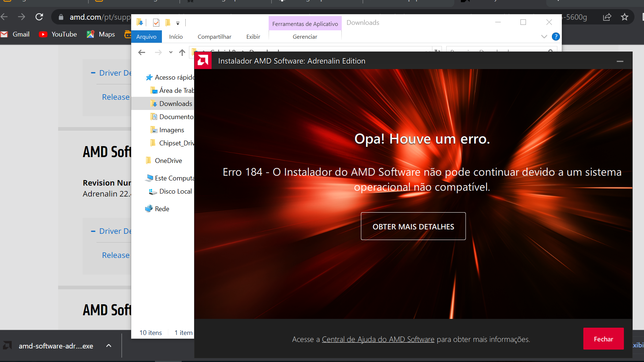
Task: Switch to the Início ribbon tab
Action: (x=176, y=37)
